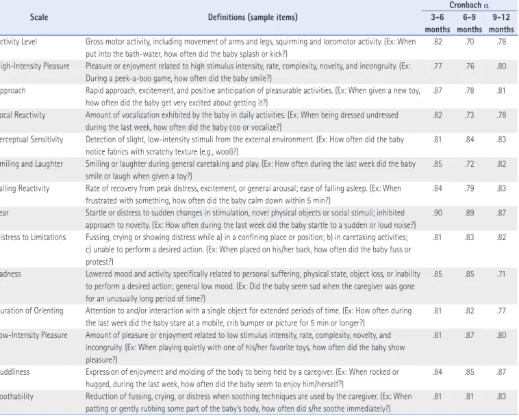Click the definition starting 'Rate of recovery'
The width and height of the screenshot is (519, 420).
click(243, 195)
